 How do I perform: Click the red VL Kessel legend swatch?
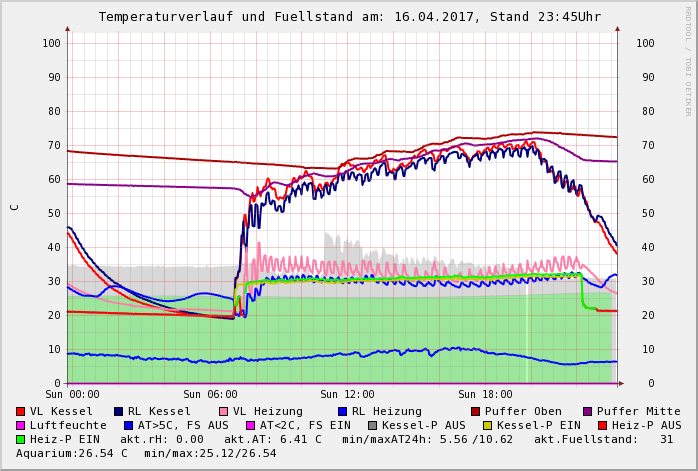(x=21, y=412)
